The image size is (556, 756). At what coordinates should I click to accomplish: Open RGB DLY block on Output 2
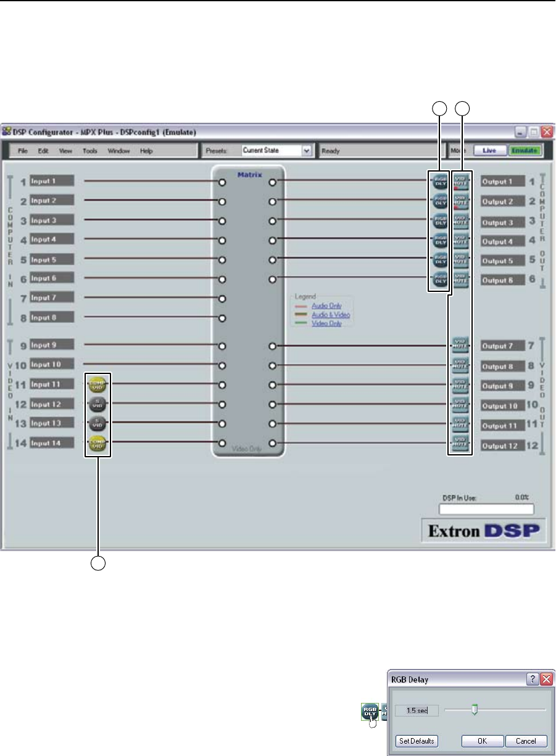(x=439, y=201)
